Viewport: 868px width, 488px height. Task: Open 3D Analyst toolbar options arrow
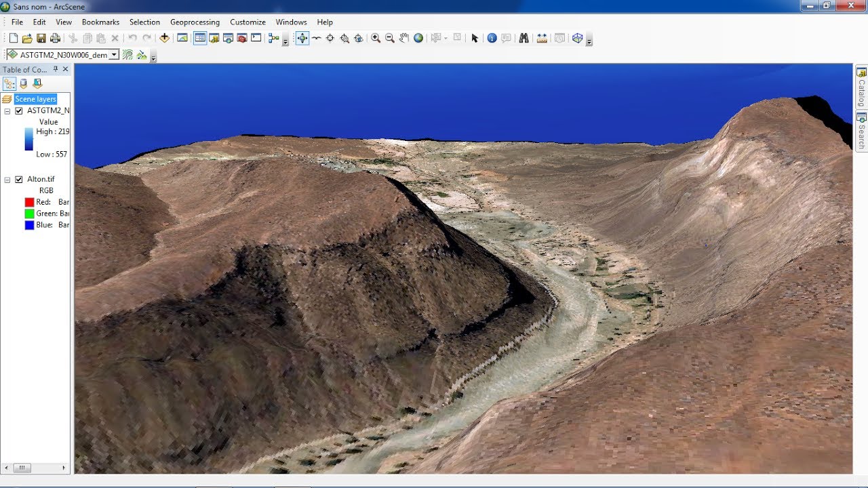pos(154,57)
